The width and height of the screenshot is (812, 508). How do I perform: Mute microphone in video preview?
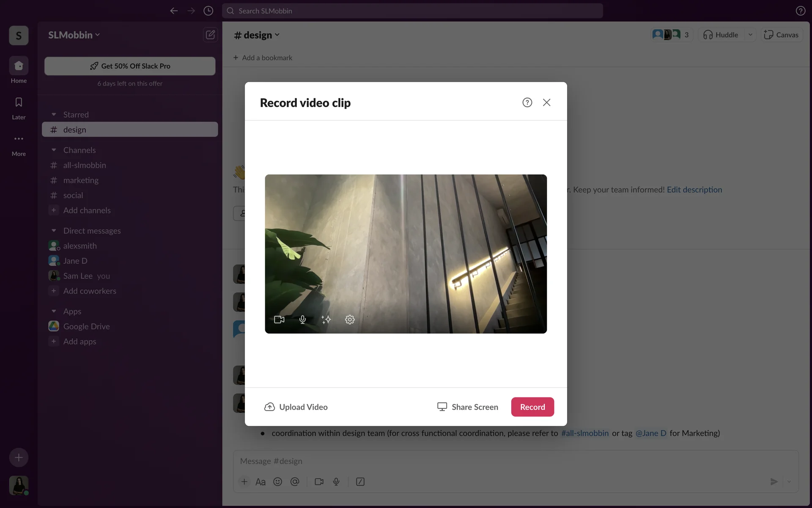point(302,320)
